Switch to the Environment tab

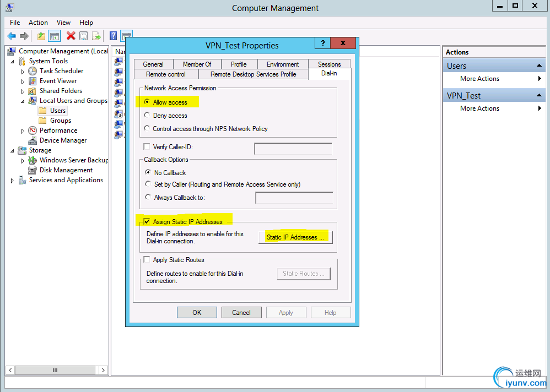(x=283, y=64)
